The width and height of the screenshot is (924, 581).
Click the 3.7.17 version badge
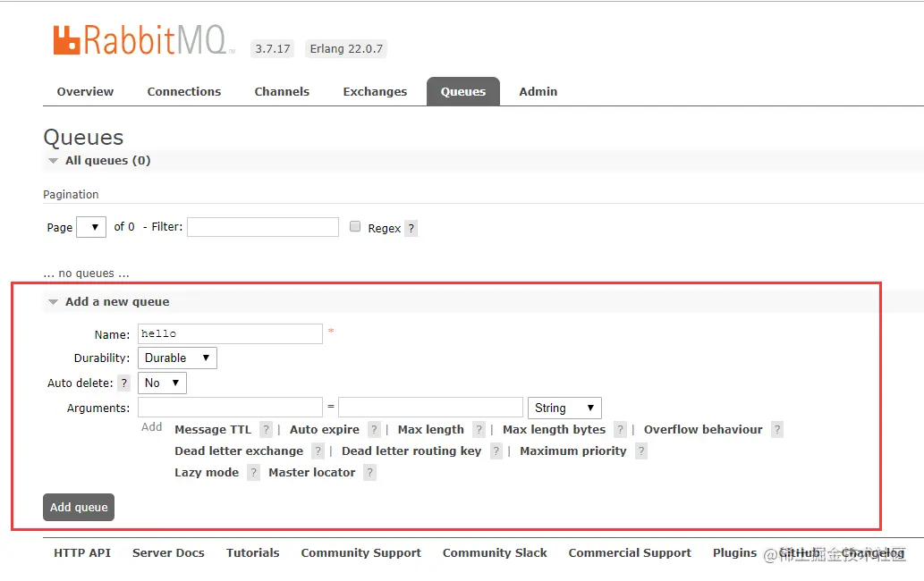273,49
